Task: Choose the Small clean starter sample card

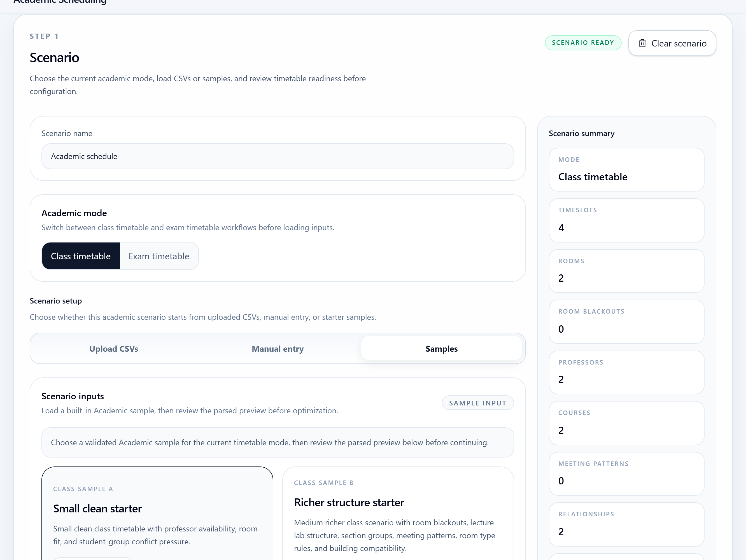Action: pyautogui.click(x=157, y=514)
